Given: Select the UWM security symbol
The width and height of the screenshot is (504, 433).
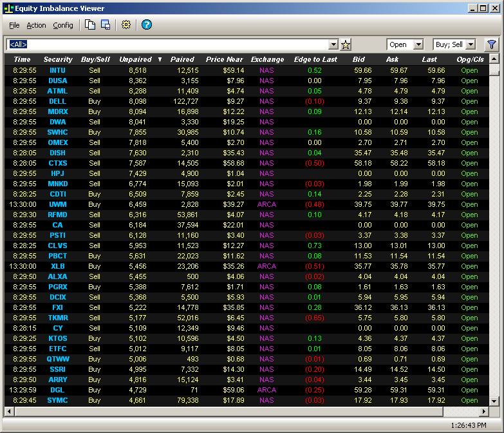Looking at the screenshot, I should coord(58,204).
